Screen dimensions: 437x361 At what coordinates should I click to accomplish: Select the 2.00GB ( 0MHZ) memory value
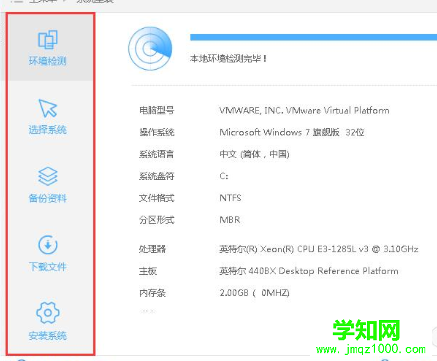point(254,293)
